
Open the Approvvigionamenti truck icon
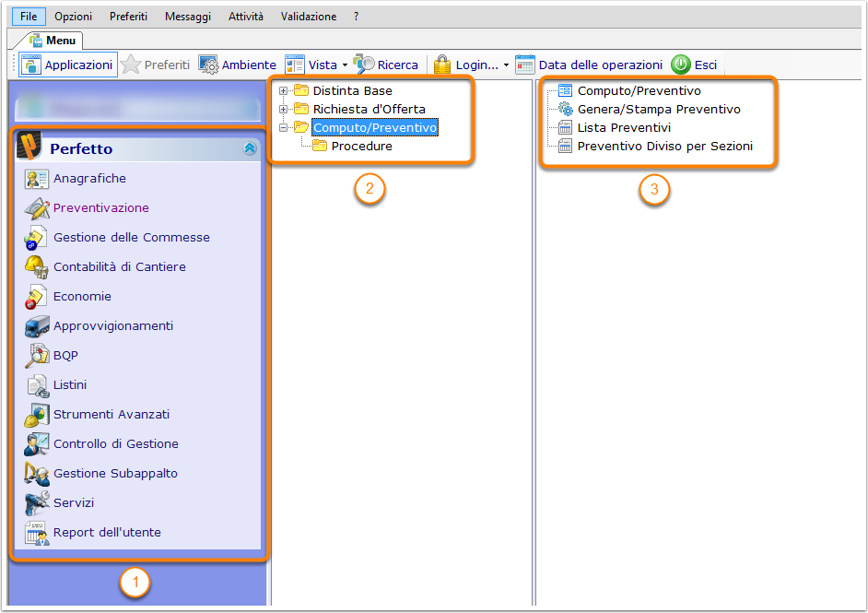[x=37, y=326]
